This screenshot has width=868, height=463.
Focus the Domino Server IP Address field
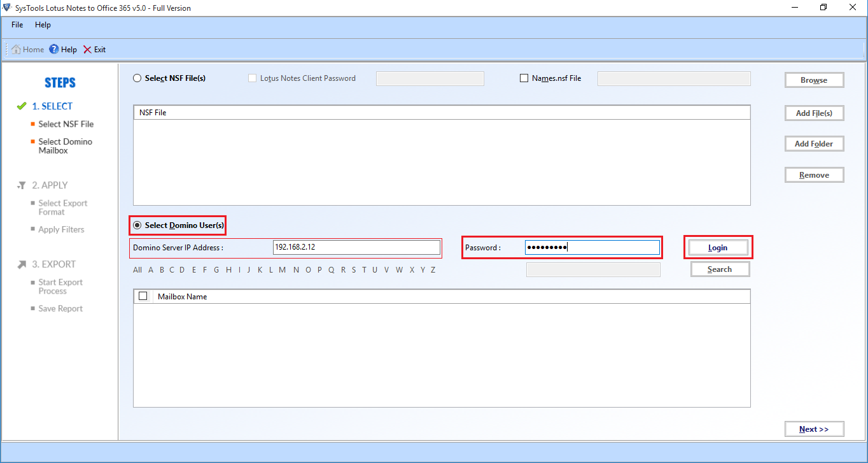356,247
